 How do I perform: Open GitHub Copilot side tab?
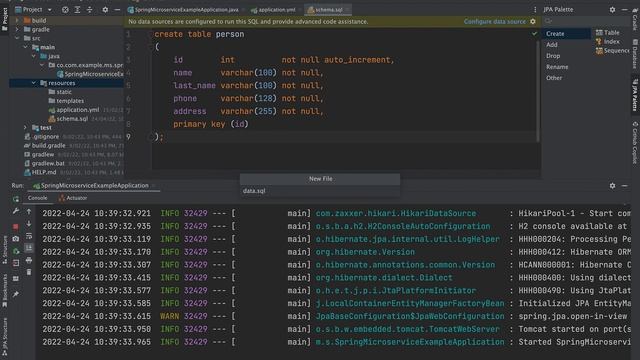(x=635, y=143)
